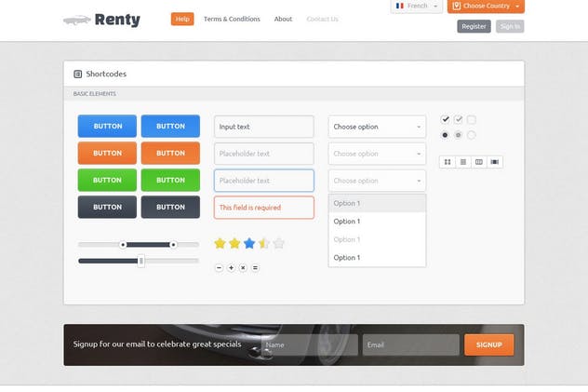The image size is (588, 392).
Task: Click the second yellow star
Action: [x=234, y=243]
